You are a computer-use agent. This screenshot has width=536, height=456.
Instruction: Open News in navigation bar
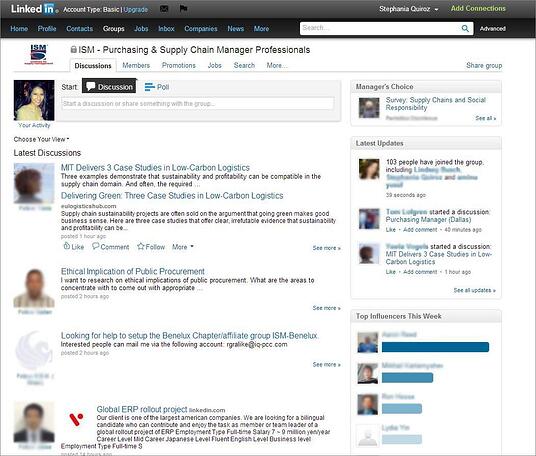[x=236, y=29]
